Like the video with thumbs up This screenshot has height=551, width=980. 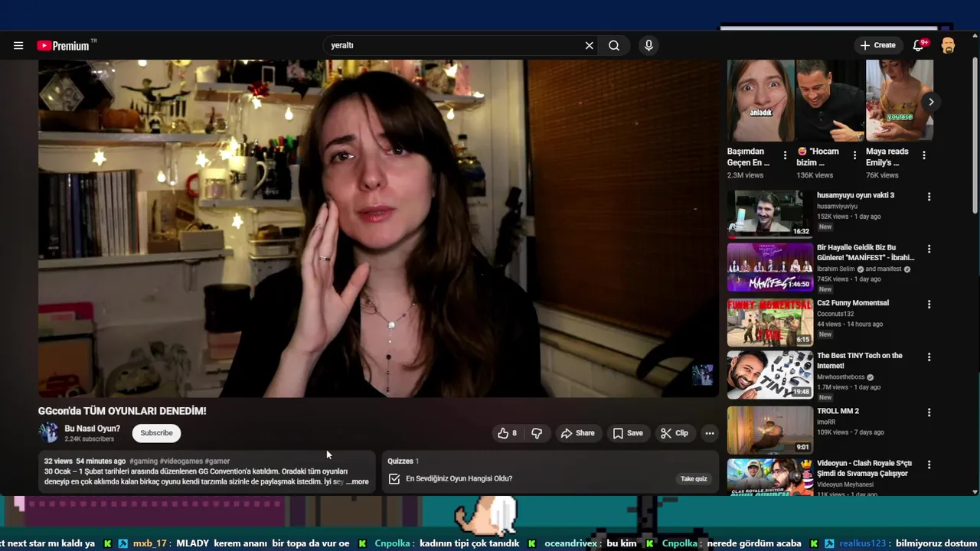(x=507, y=433)
